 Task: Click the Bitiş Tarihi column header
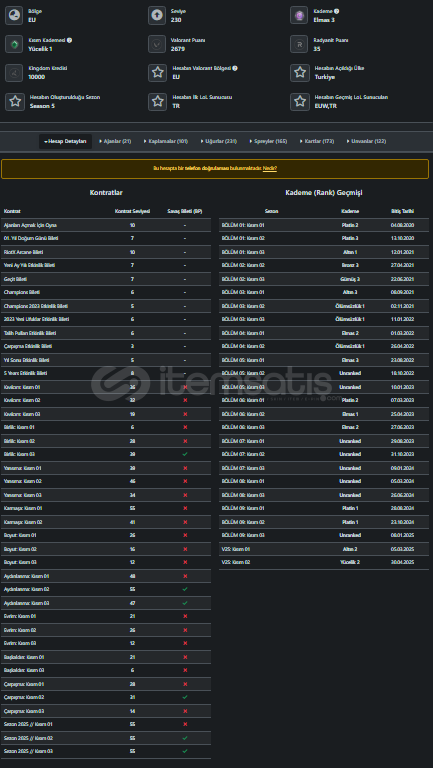click(x=402, y=212)
